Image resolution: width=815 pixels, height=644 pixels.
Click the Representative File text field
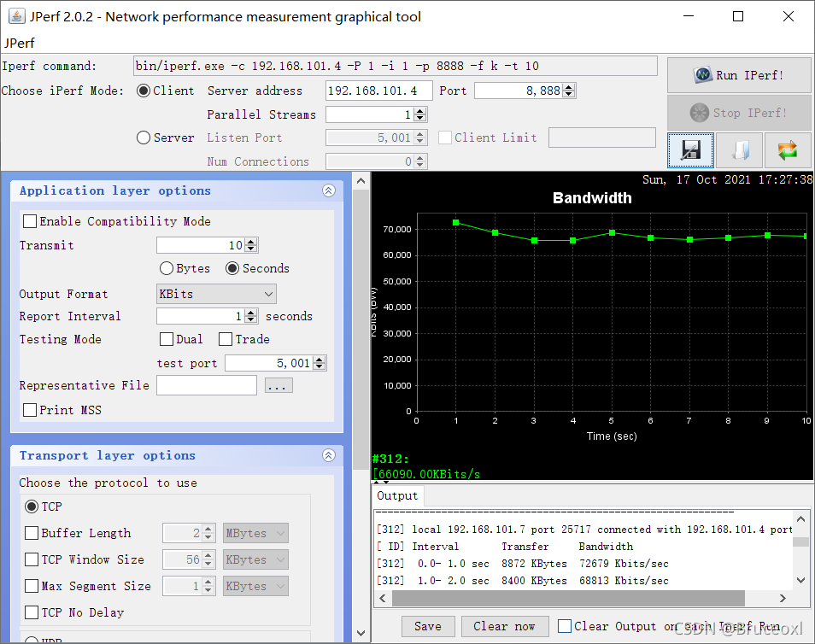click(x=207, y=385)
